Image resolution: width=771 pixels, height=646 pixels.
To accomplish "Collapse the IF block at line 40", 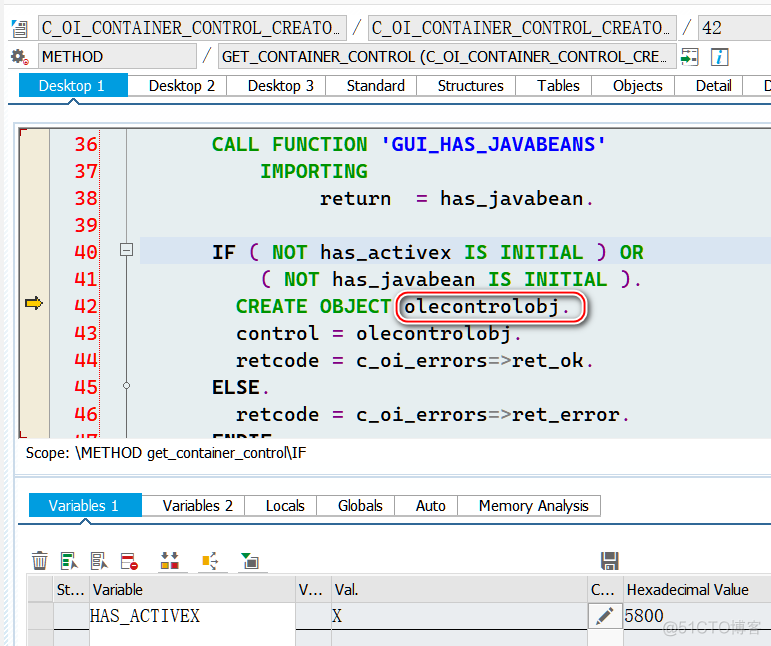I will point(126,250).
